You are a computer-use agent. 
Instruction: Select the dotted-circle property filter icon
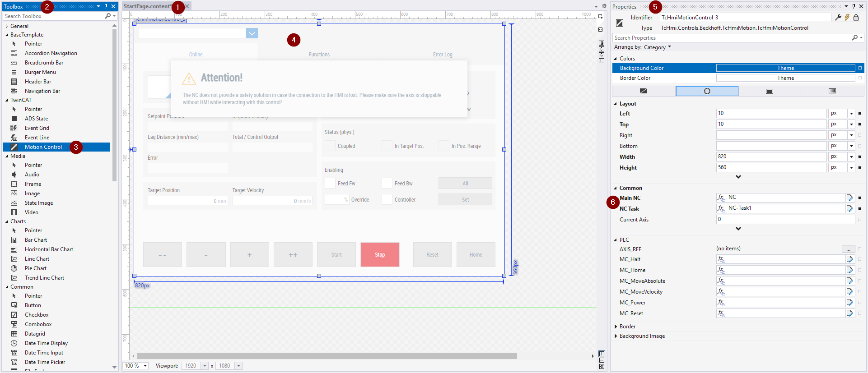(707, 91)
